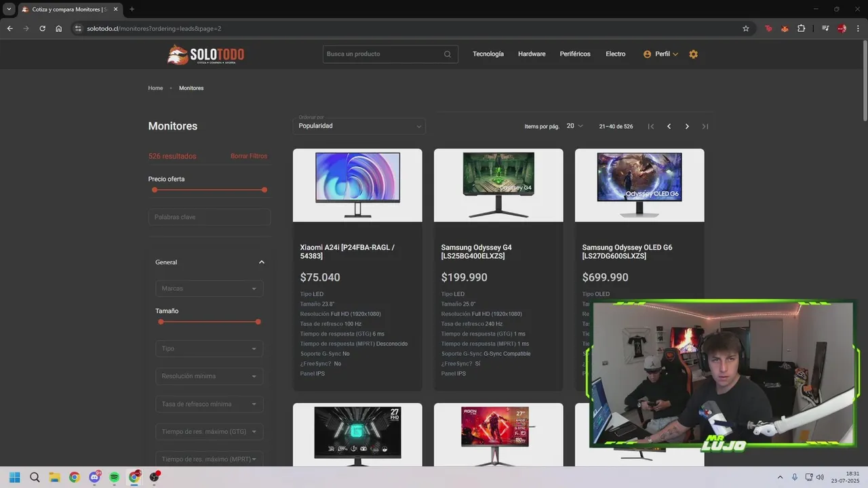Go to previous results page
The height and width of the screenshot is (488, 868).
(x=669, y=127)
